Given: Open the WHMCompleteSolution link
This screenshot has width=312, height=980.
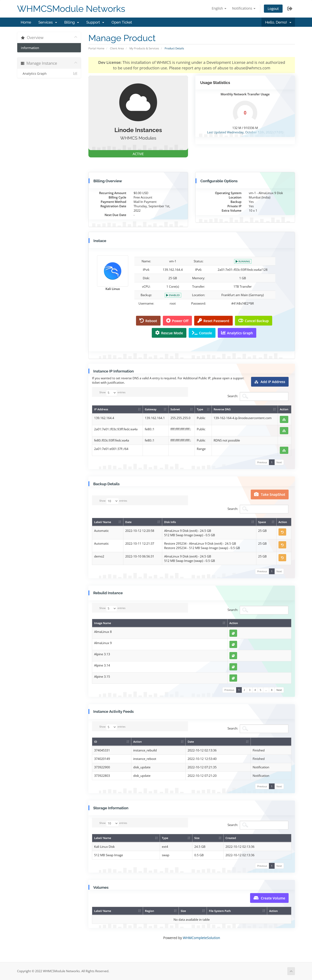Looking at the screenshot, I should pos(201,938).
